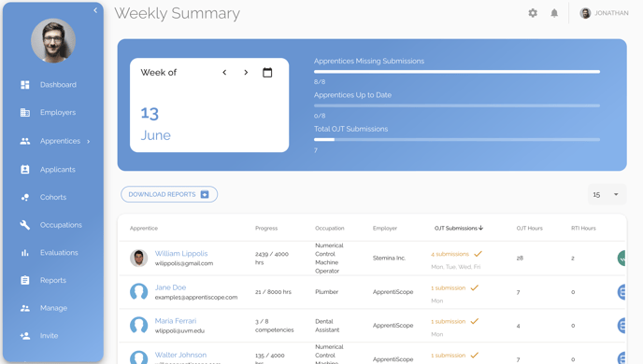Go to previous week arrow
Viewport: 643px width, 364px height.
(224, 73)
